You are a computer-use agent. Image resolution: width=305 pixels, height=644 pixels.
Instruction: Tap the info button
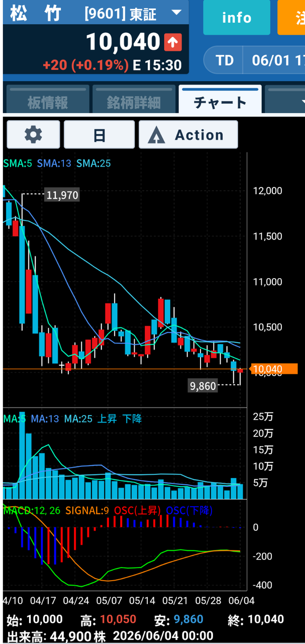(237, 18)
